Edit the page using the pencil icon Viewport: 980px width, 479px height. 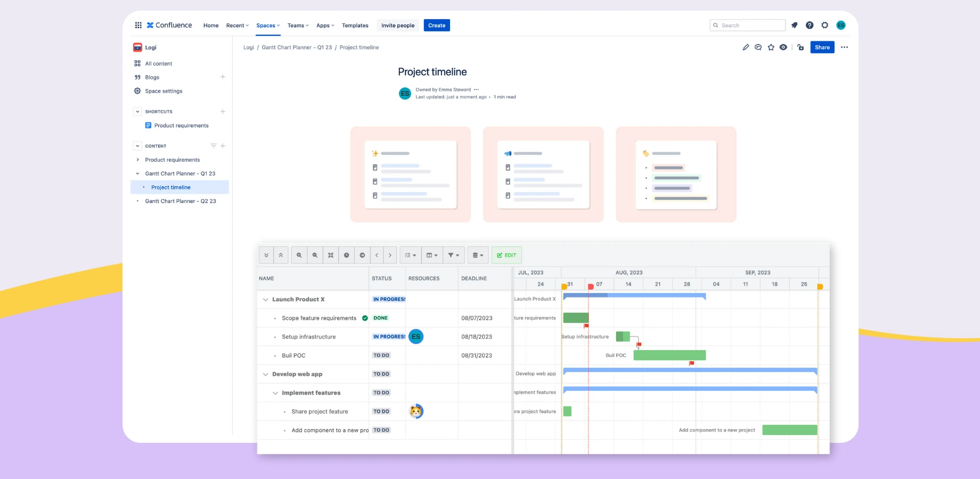pos(746,47)
